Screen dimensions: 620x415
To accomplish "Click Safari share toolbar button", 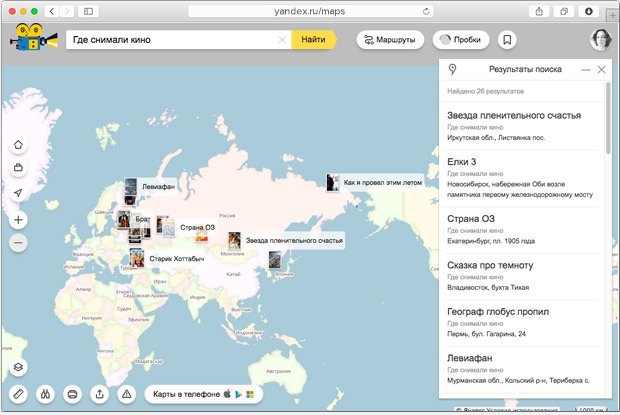I will point(539,11).
